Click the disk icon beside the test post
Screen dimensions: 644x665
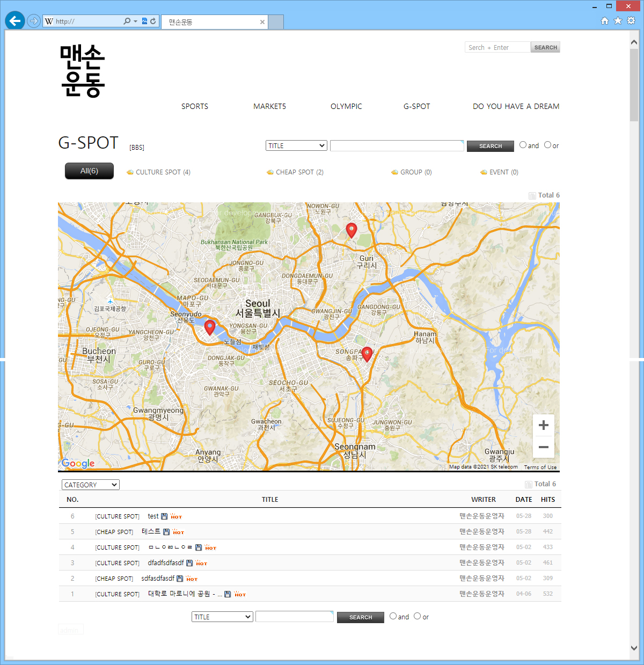point(164,516)
